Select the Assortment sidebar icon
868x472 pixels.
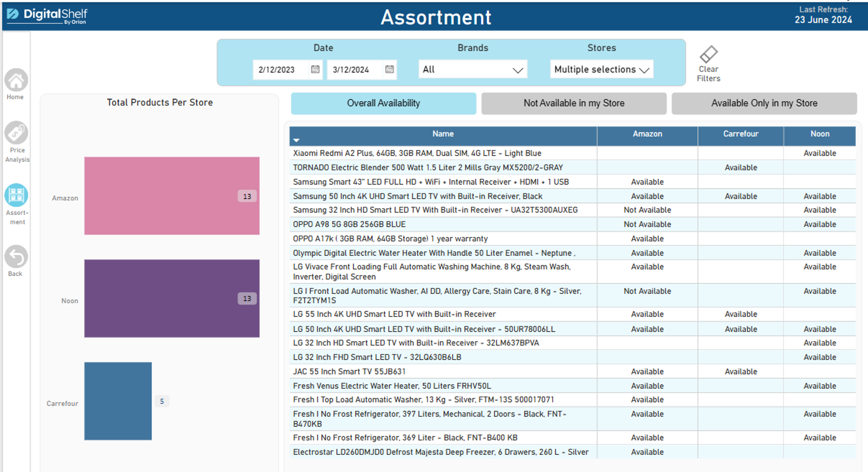[16, 195]
